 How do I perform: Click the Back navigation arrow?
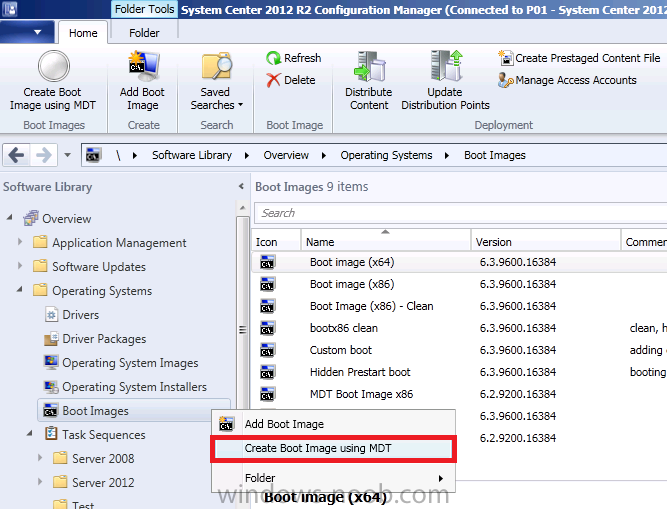(x=17, y=155)
